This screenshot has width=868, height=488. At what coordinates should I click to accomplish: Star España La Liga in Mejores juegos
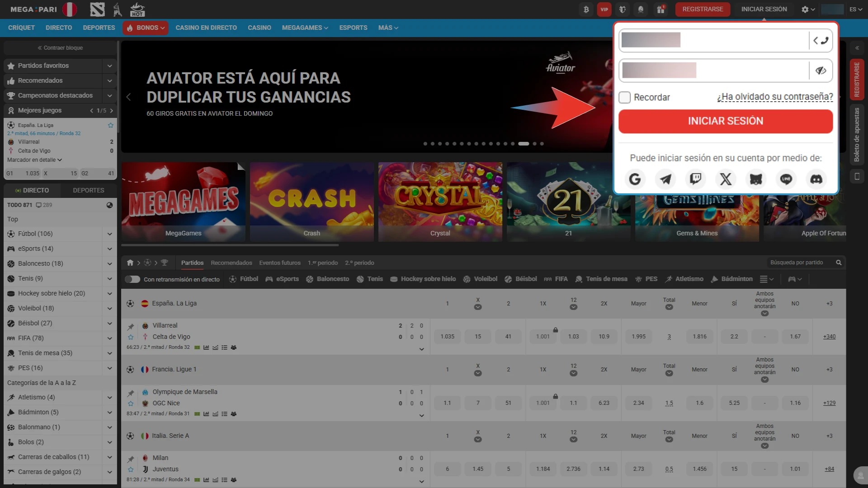point(111,125)
